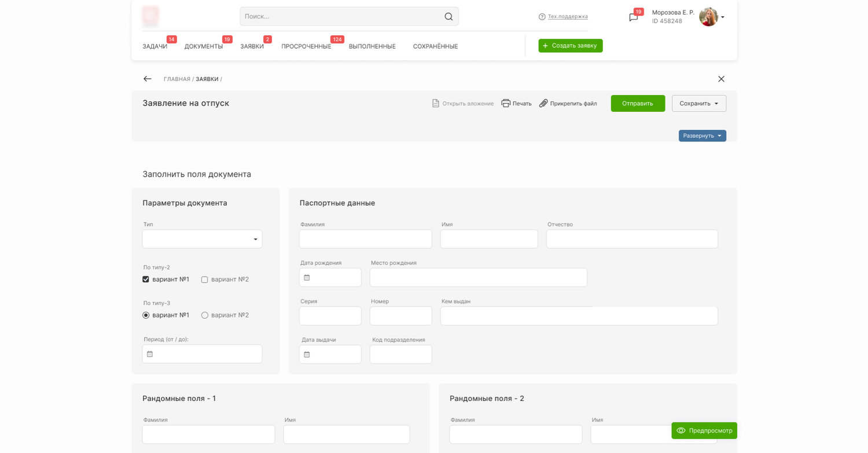Screen dimensions: 868x453
Task: Open the ВЫПОЛНЕННЫЕ tab
Action: click(x=372, y=46)
